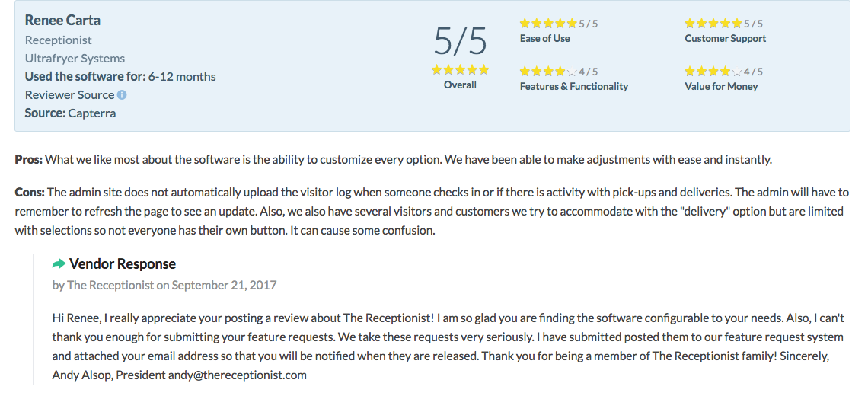Click the September 21, 2017 response date
Viewport: 868px width, 396px height.
coord(224,286)
